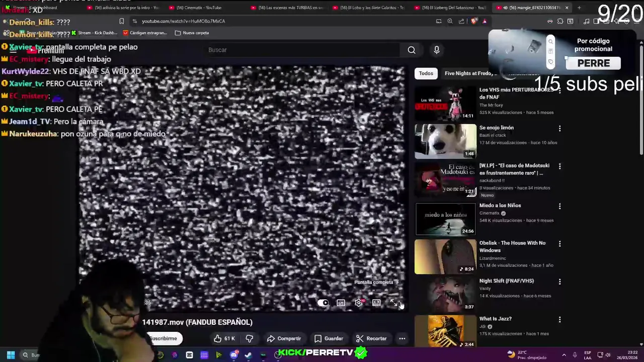Open options menu for Obelisk video
The width and height of the screenshot is (644, 362).
tap(559, 243)
